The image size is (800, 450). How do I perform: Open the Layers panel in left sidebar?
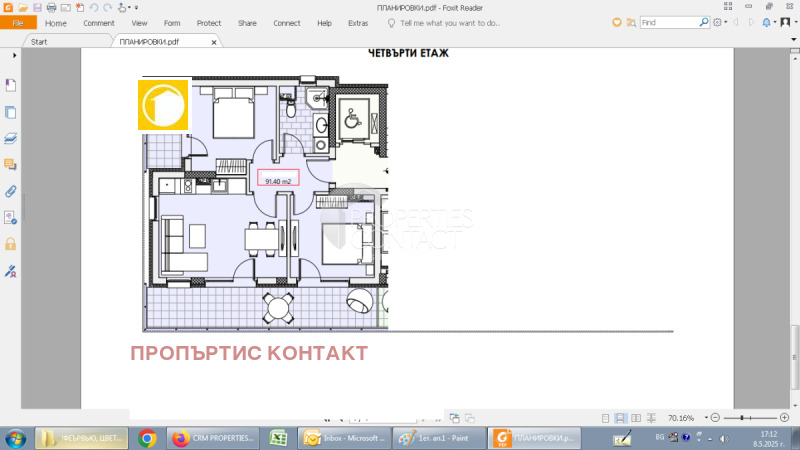(10, 138)
